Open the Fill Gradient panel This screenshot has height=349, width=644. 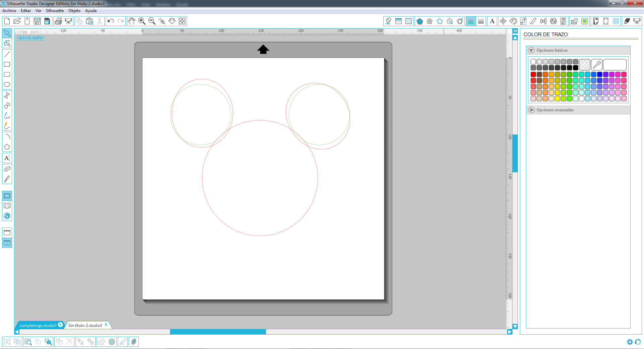(398, 21)
